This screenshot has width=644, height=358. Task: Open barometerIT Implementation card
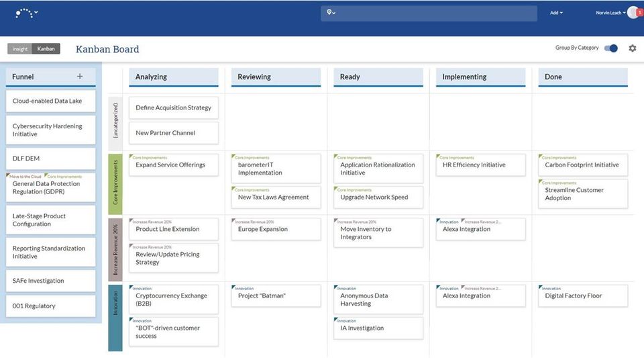tap(276, 169)
